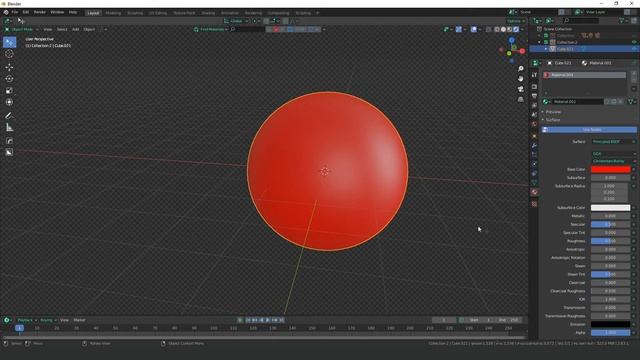Jump to the timeline end frame
The image size is (640, 360).
[282, 320]
